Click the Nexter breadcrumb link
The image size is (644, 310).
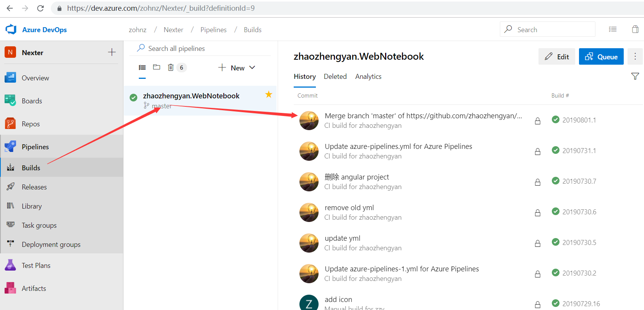click(173, 30)
